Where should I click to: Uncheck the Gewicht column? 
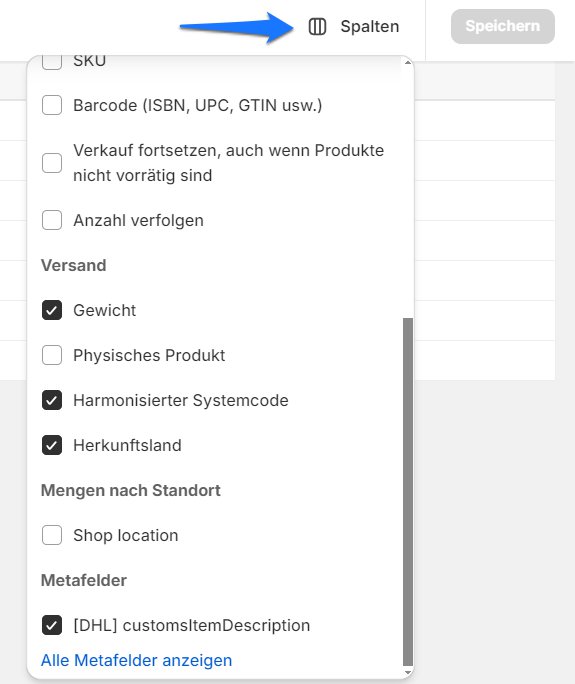[52, 310]
